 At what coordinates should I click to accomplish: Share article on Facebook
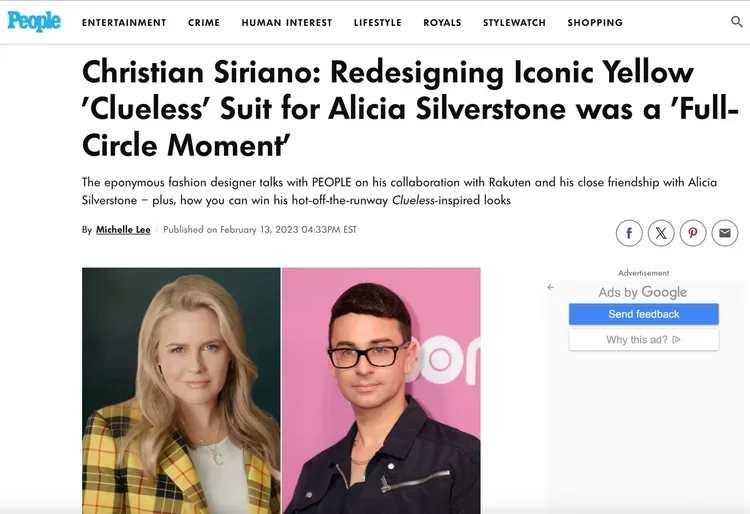point(629,233)
